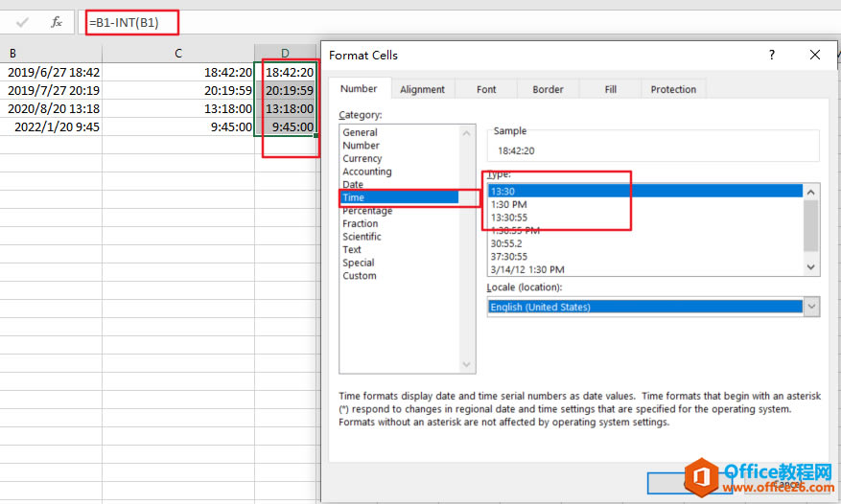The height and width of the screenshot is (504, 841).
Task: Select Custom category
Action: pyautogui.click(x=400, y=276)
